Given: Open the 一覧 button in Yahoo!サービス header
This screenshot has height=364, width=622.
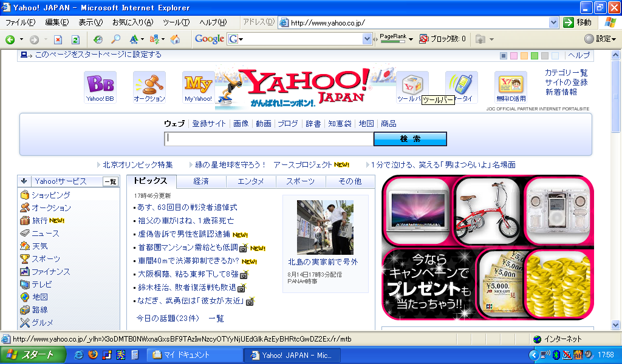Looking at the screenshot, I should click(111, 181).
